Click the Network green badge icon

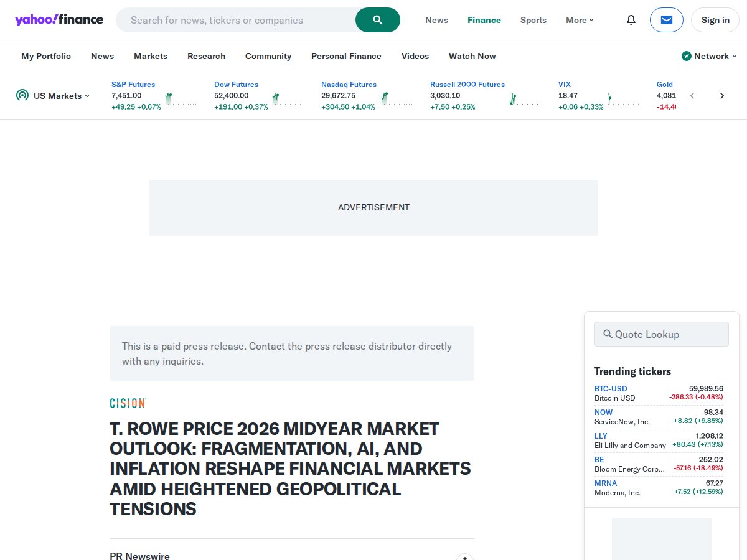(x=687, y=56)
